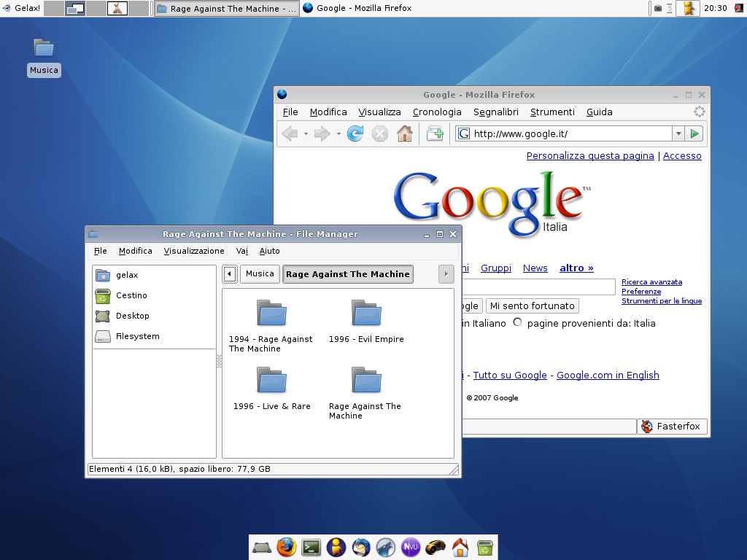Open the 1994 - Rage Against The Machine folder
The image size is (747, 560).
(x=271, y=326)
